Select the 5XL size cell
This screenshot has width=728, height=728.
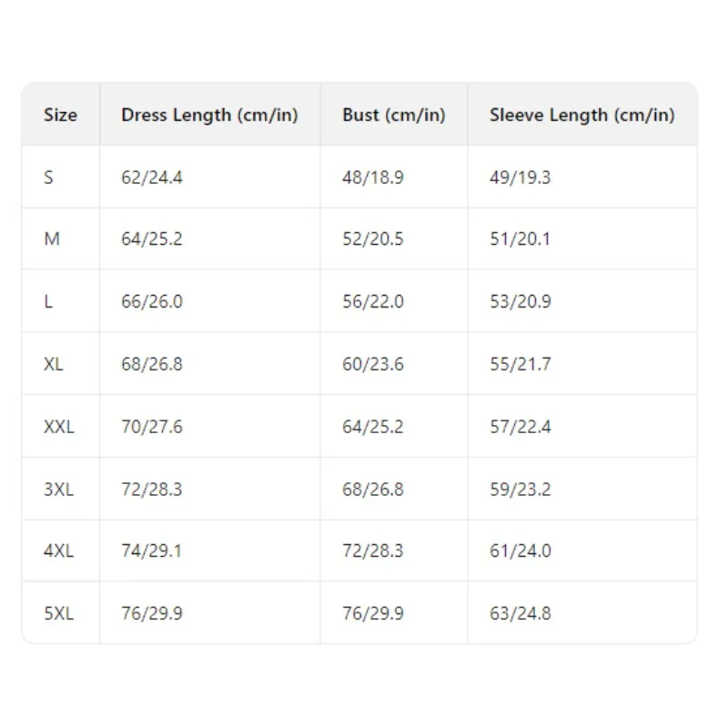59,613
